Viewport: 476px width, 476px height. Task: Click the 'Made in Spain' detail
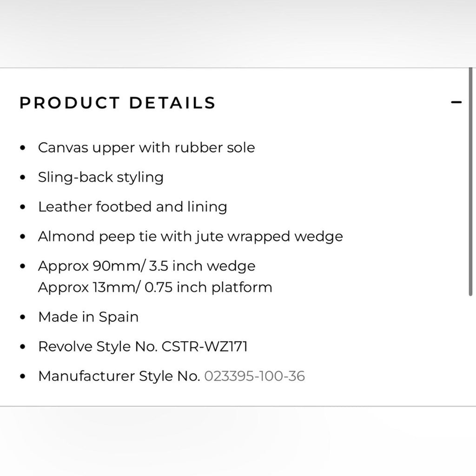point(88,317)
